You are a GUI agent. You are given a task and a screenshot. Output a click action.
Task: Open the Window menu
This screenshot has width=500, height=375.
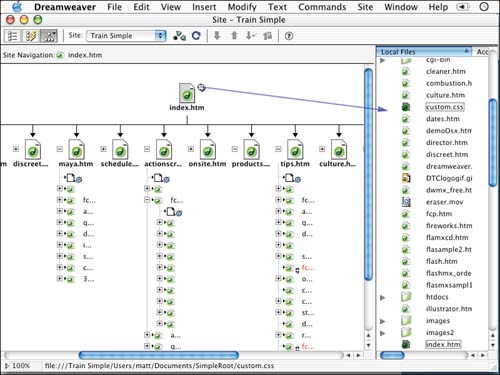click(401, 7)
